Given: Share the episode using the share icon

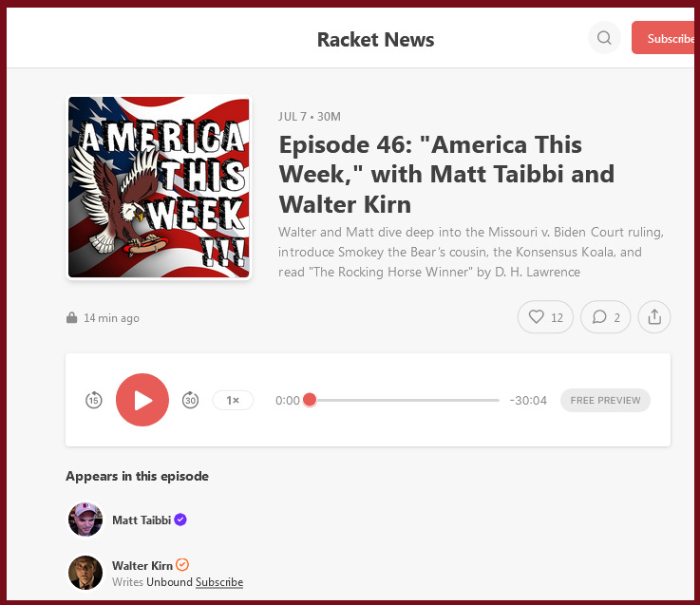Looking at the screenshot, I should coord(654,317).
